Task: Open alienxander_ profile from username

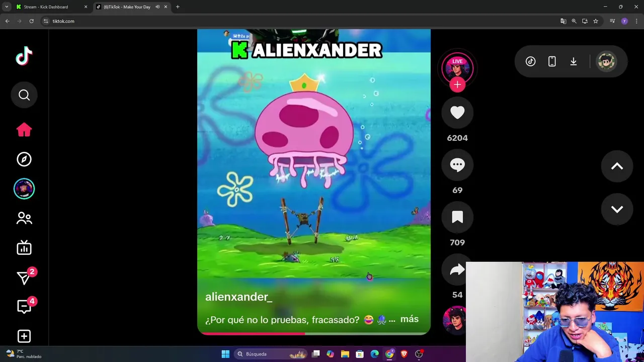Action: (238, 297)
